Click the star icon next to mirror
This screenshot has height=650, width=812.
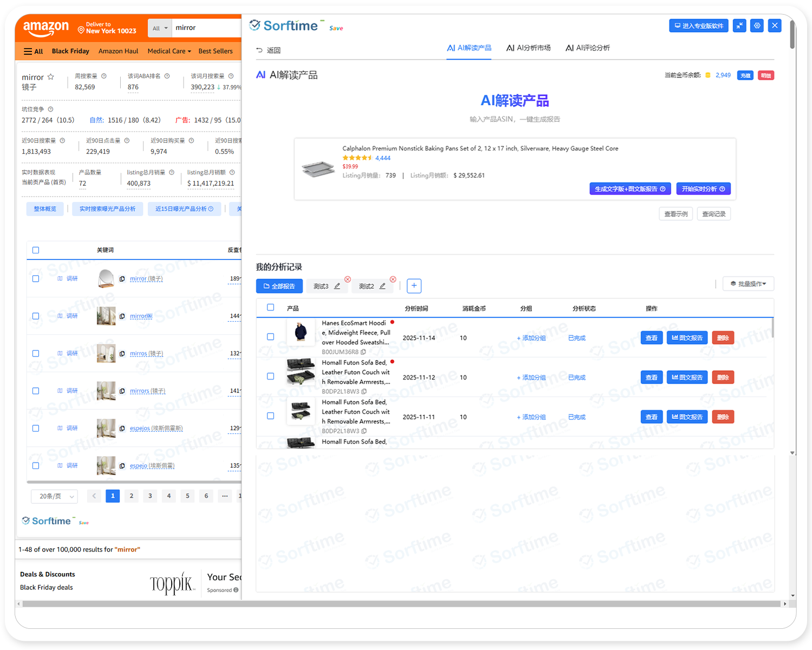(x=51, y=77)
